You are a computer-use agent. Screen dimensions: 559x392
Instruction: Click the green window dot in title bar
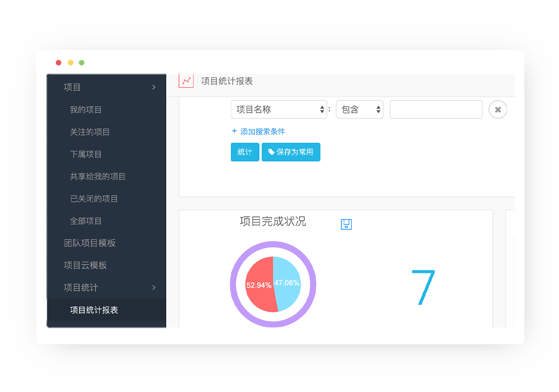[x=81, y=63]
